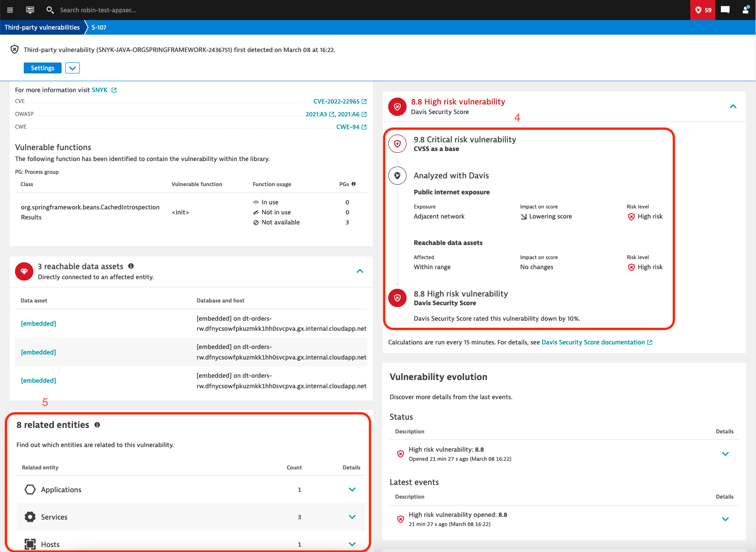The height and width of the screenshot is (552, 756).
Task: Expand the Hosts related entity row
Action: (x=352, y=544)
